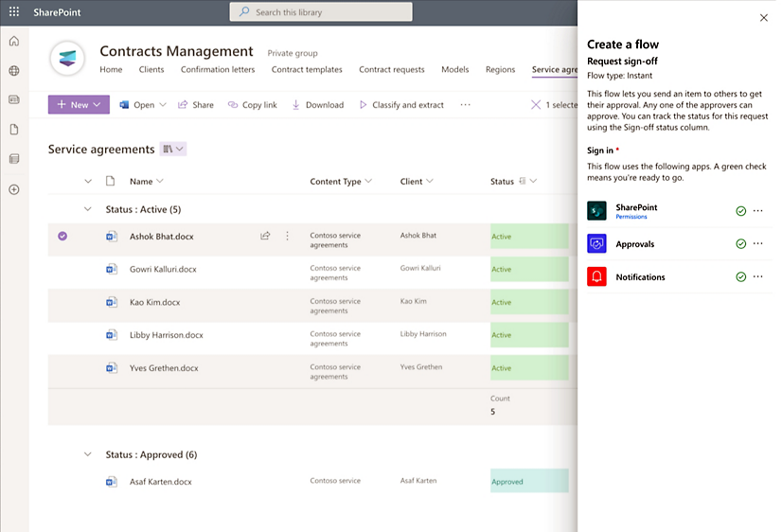This screenshot has height=532, width=782.
Task: Click the Approvals app icon
Action: (x=596, y=244)
